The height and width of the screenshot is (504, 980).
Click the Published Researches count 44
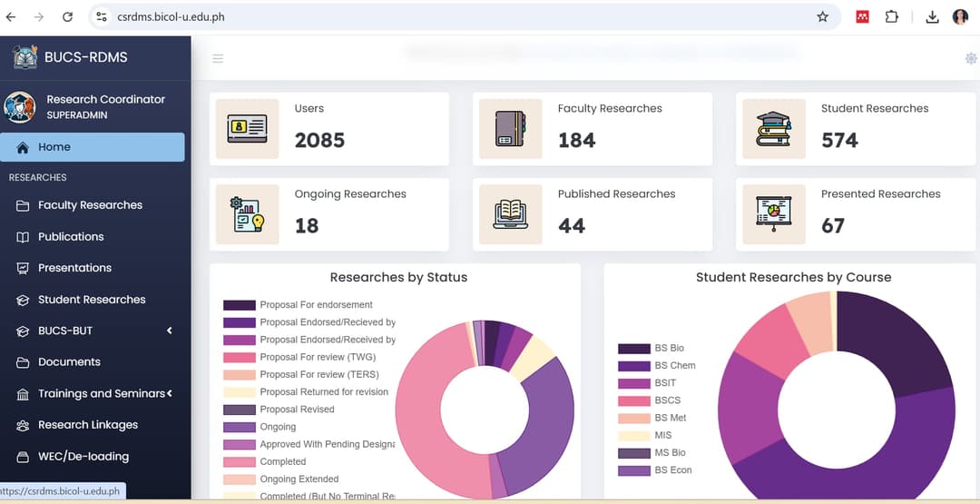click(x=572, y=226)
